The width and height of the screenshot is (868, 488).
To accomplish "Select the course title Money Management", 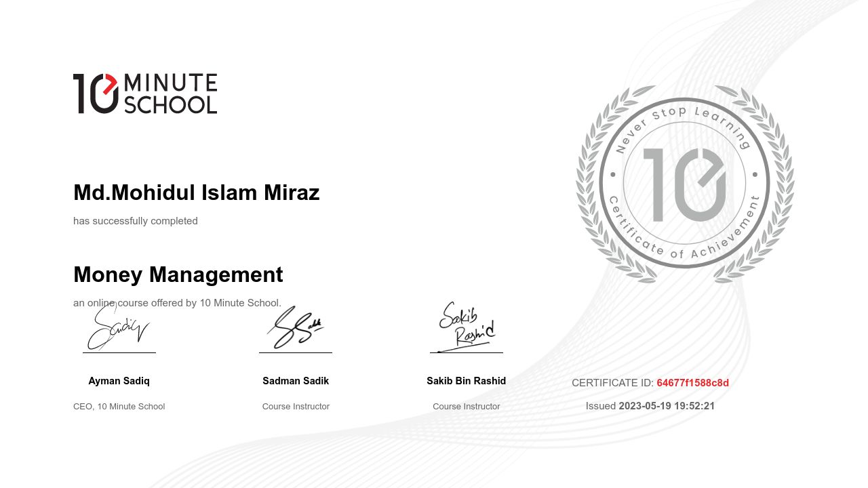I will tap(178, 274).
